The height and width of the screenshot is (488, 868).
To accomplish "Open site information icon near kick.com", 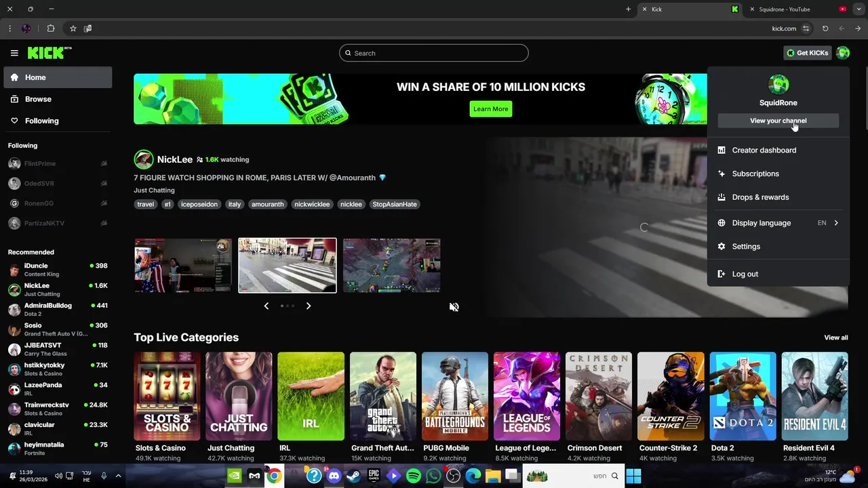I will [x=806, y=28].
